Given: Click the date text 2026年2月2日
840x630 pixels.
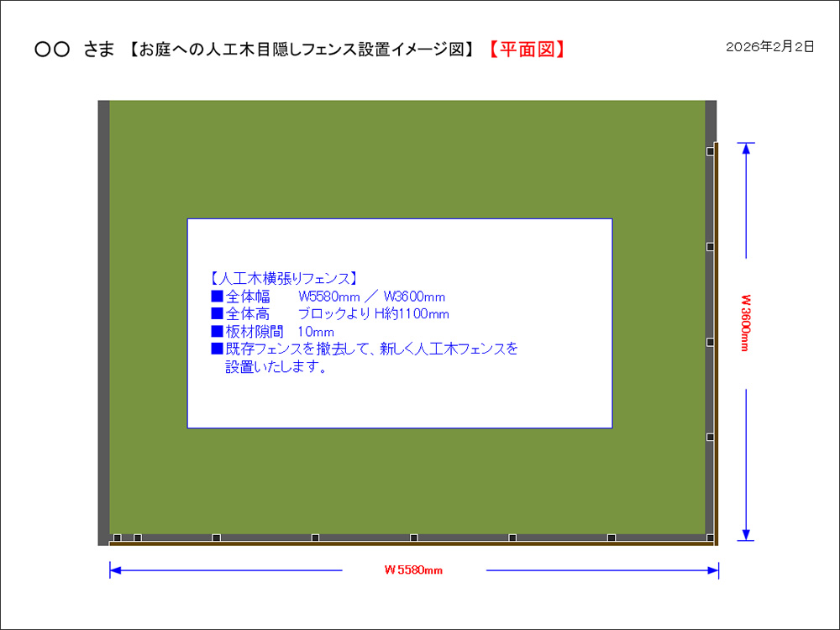Looking at the screenshot, I should (x=769, y=47).
